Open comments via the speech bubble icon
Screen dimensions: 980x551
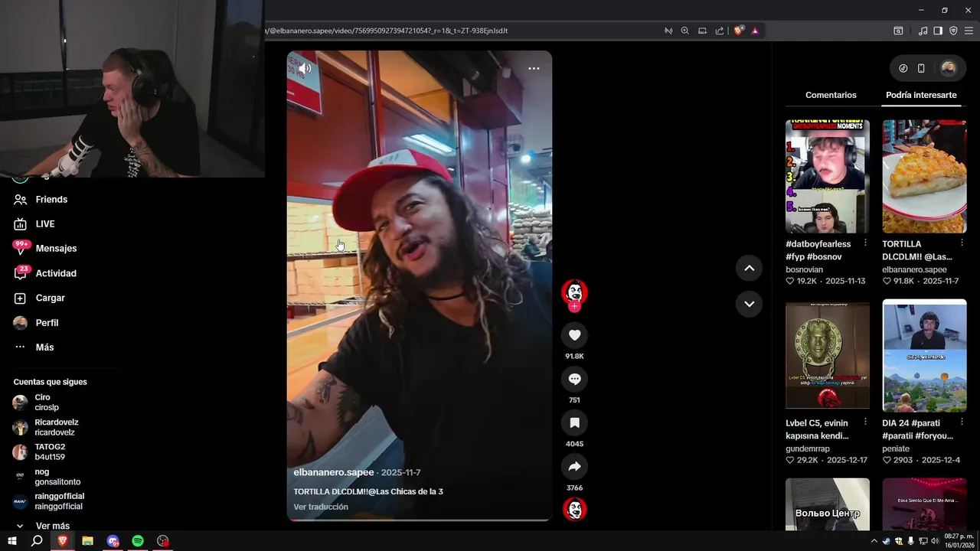click(x=574, y=379)
